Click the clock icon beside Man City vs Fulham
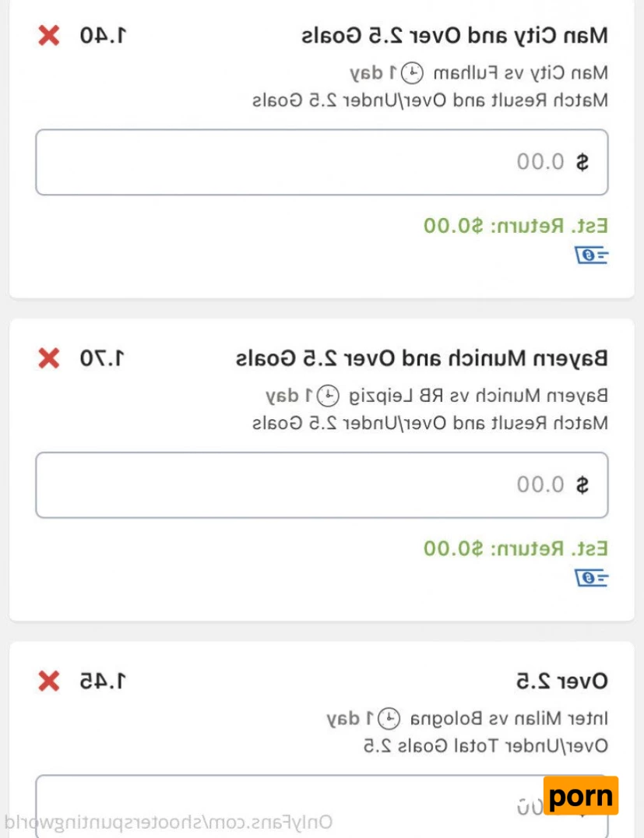Screen dimensions: 644x838 (x=416, y=73)
